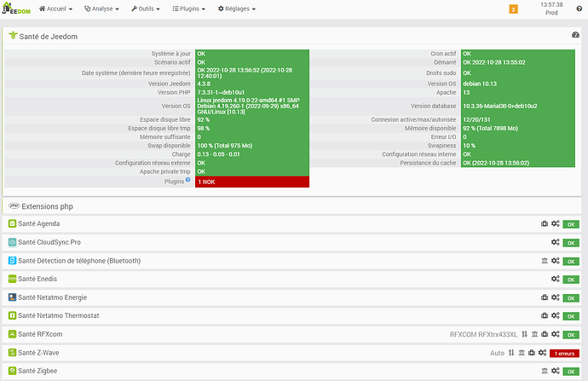Open the Accueil menu

[x=56, y=9]
